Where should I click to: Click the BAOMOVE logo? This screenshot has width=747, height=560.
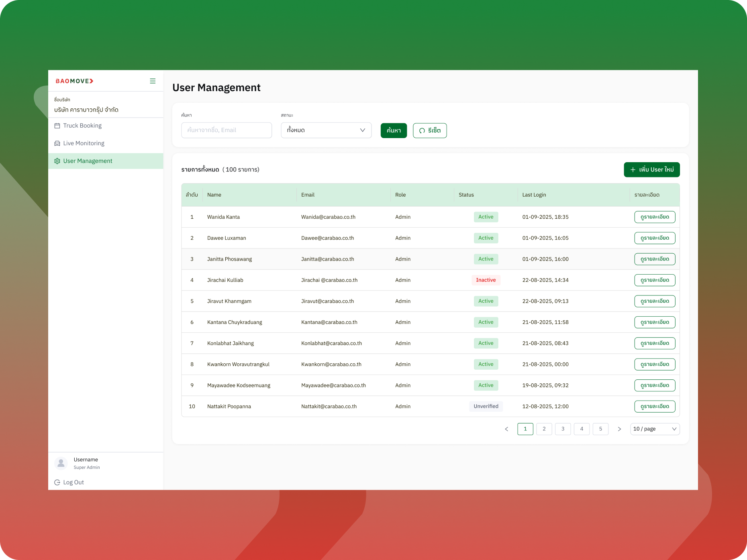point(74,81)
